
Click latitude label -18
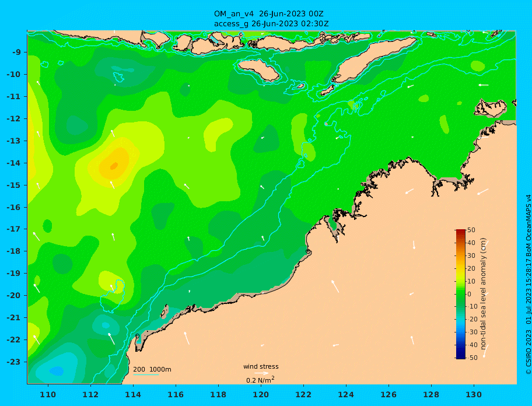click(x=13, y=251)
